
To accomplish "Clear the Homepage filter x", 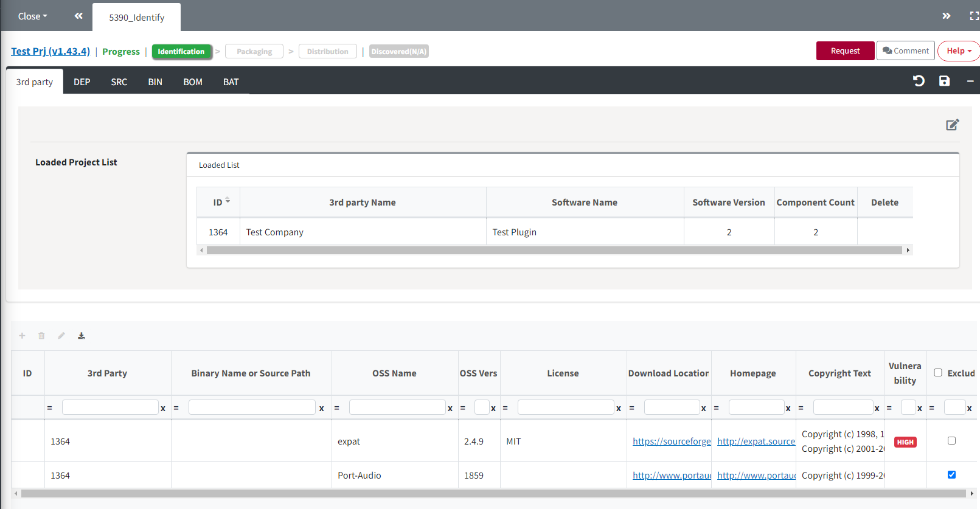I will 788,408.
